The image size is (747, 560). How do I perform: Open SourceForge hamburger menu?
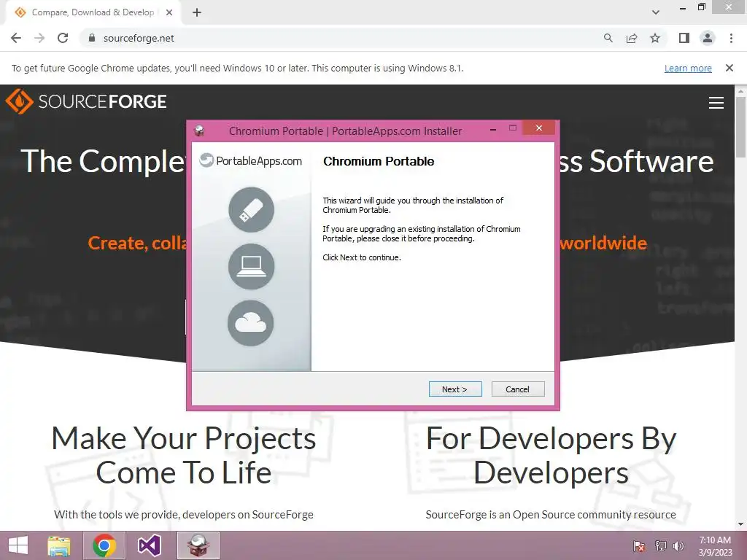(716, 103)
